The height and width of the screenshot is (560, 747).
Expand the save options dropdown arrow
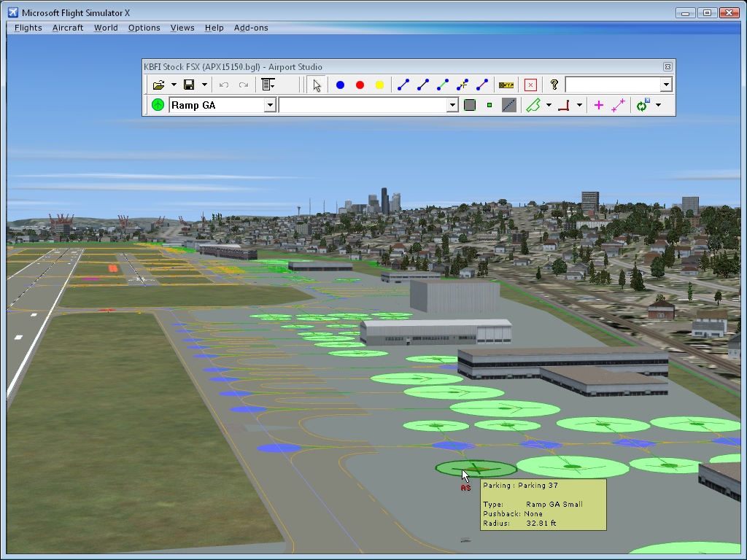tap(204, 85)
